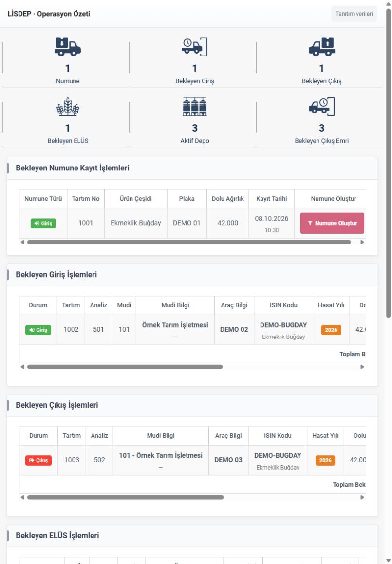Click the Ekmeklik Buğday product cell for 1001

tap(135, 223)
